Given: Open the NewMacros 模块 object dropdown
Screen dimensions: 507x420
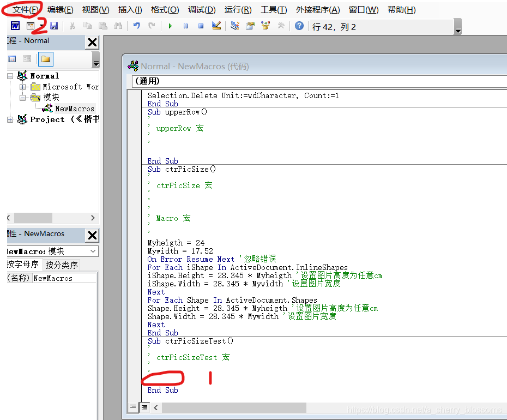Looking at the screenshot, I should coord(93,251).
